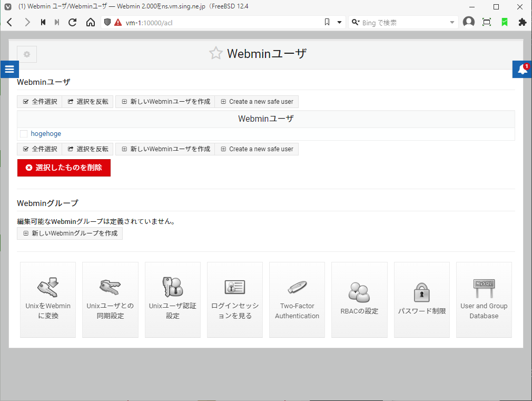Favorite the Webminユーザ page with star
532x401 pixels.
(x=215, y=53)
